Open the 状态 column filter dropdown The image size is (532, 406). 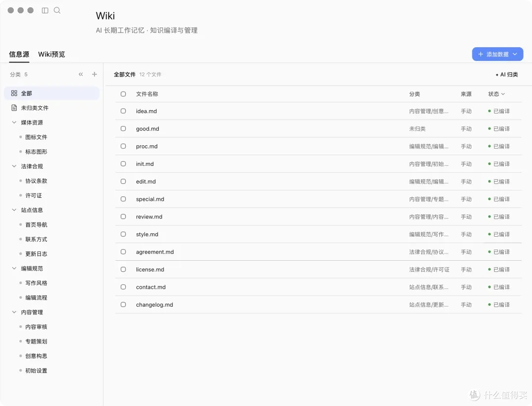click(503, 94)
